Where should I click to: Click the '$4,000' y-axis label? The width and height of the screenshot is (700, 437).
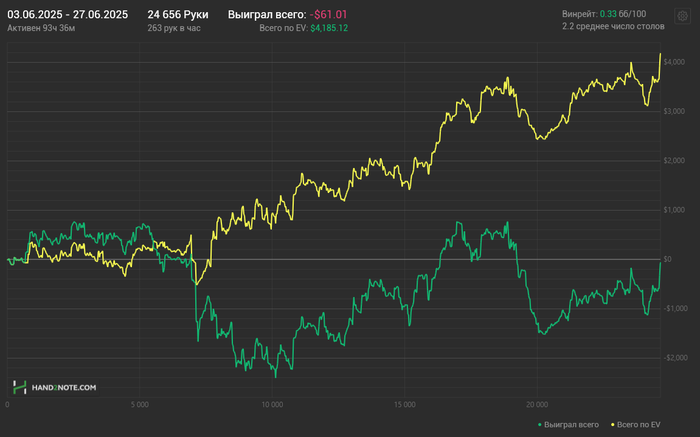point(674,62)
